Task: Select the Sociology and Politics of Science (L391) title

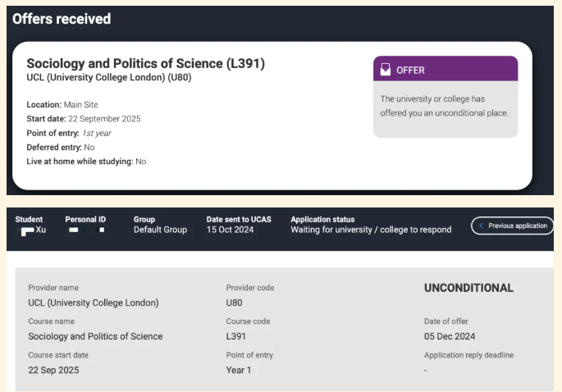Action: (x=145, y=63)
